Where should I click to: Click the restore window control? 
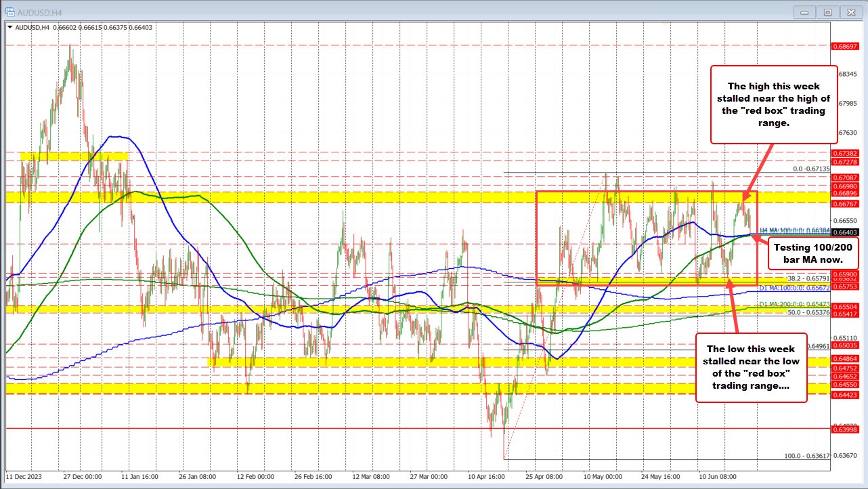coord(827,12)
